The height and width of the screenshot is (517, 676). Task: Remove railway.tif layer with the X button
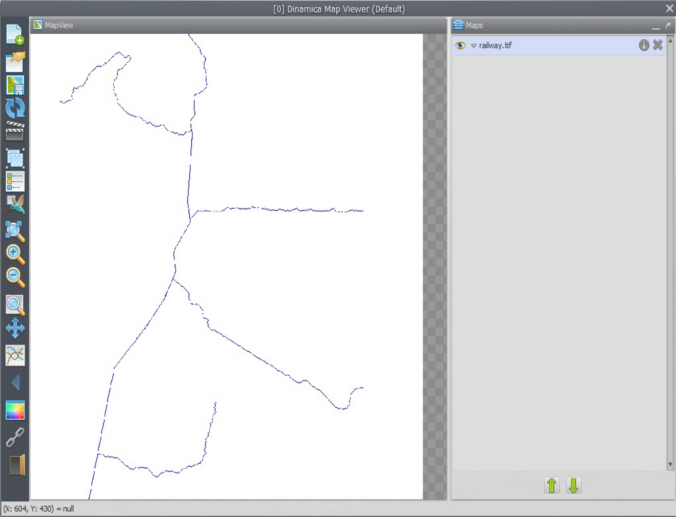click(658, 46)
